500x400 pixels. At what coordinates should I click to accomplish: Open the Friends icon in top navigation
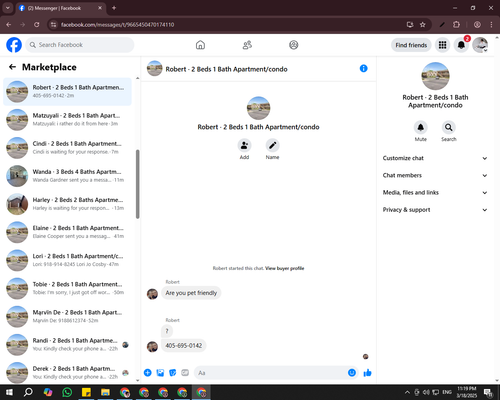pos(247,45)
